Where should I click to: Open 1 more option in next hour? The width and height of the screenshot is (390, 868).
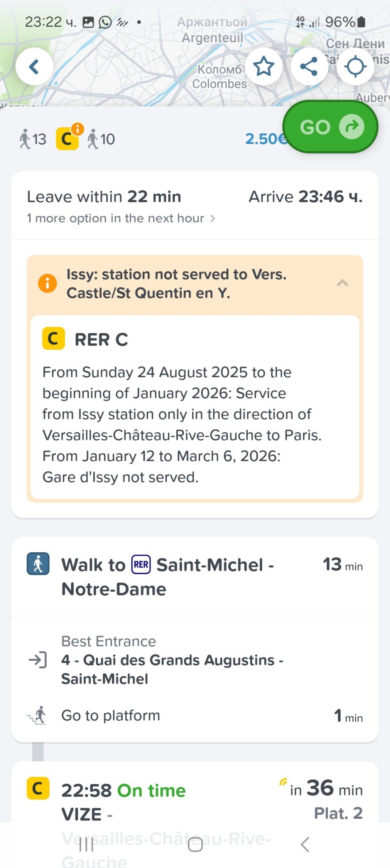point(121,218)
